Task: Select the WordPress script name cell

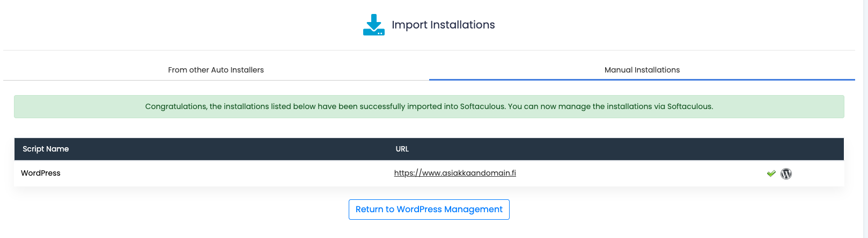Action: pos(41,173)
